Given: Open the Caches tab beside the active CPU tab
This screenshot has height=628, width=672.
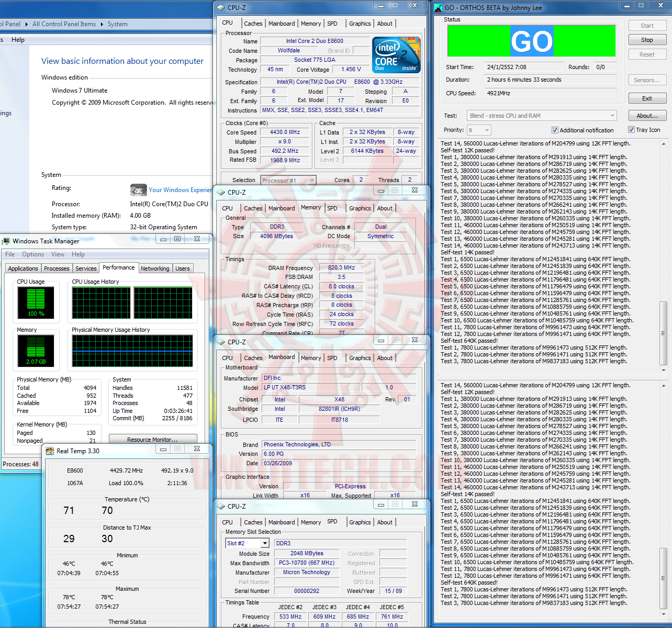Looking at the screenshot, I should click(253, 24).
